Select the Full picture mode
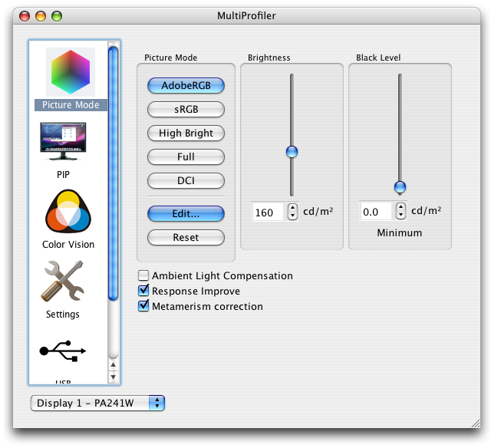The width and height of the screenshot is (501, 448). pyautogui.click(x=186, y=157)
